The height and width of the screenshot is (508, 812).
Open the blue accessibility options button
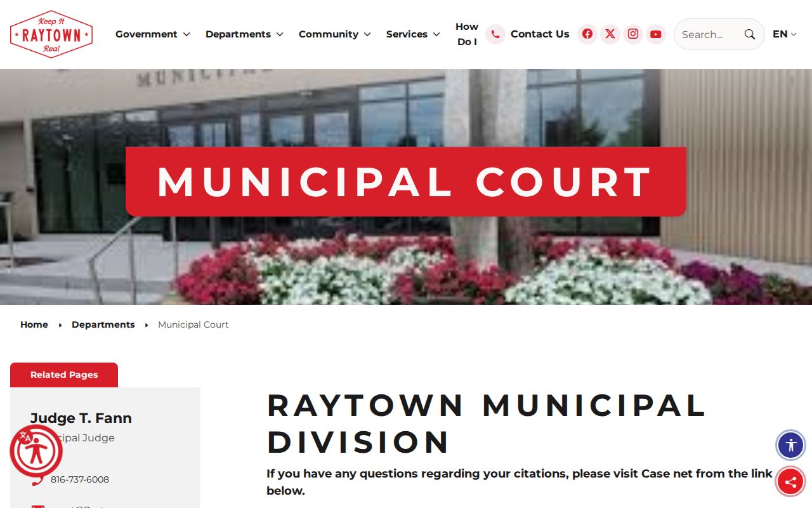pos(790,445)
